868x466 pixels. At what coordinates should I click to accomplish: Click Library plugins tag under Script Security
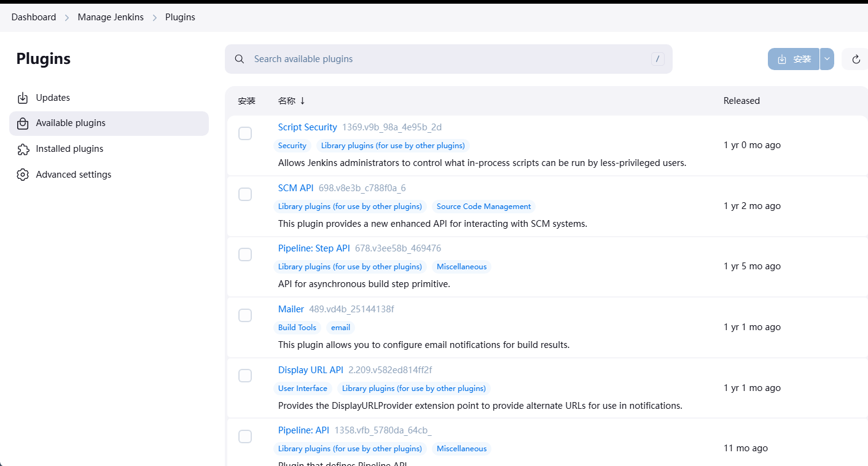393,146
